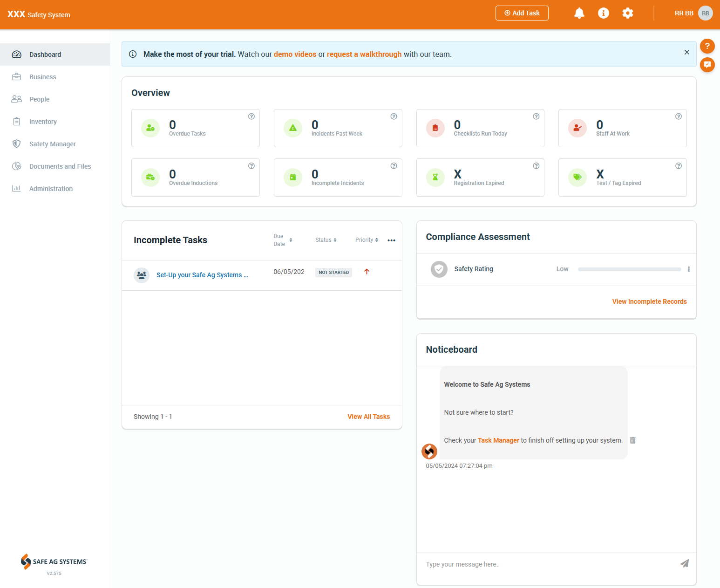Image resolution: width=720 pixels, height=588 pixels.
Task: Open settings gear icon
Action: pos(627,13)
